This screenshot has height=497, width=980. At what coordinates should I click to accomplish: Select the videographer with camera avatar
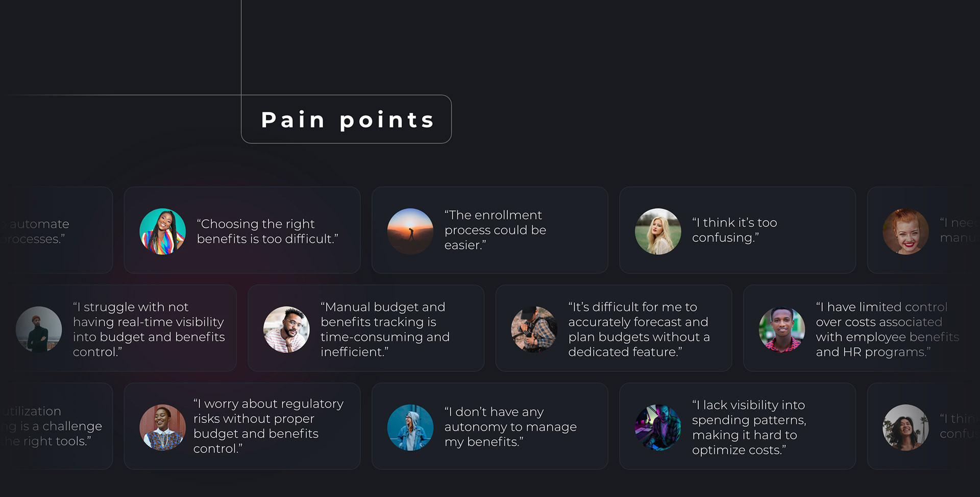click(x=534, y=329)
